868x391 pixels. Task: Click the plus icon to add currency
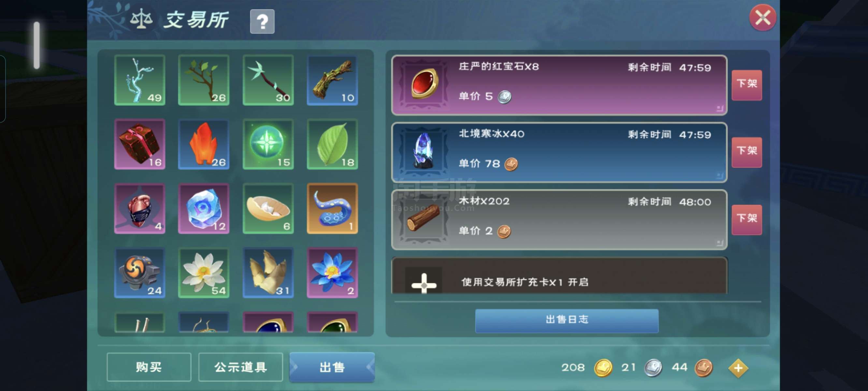pos(738,368)
